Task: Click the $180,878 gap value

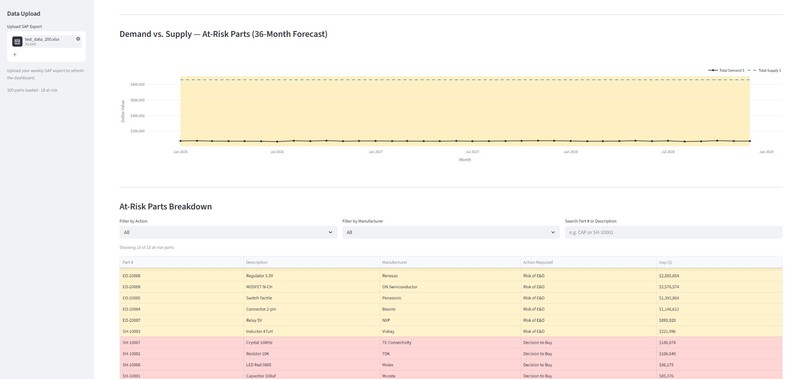Action: (667, 342)
